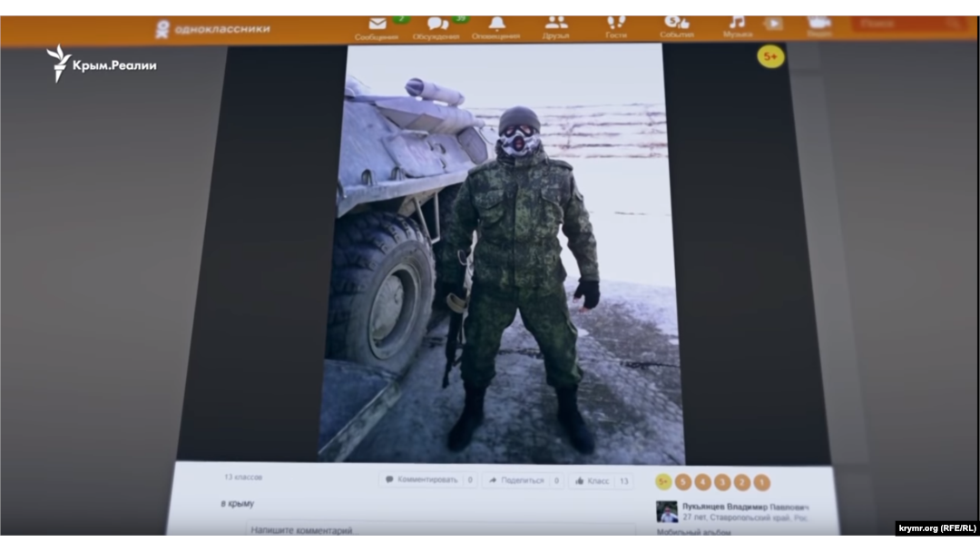Click the soldier photo
Screen dimensions: 980x552
(x=502, y=253)
